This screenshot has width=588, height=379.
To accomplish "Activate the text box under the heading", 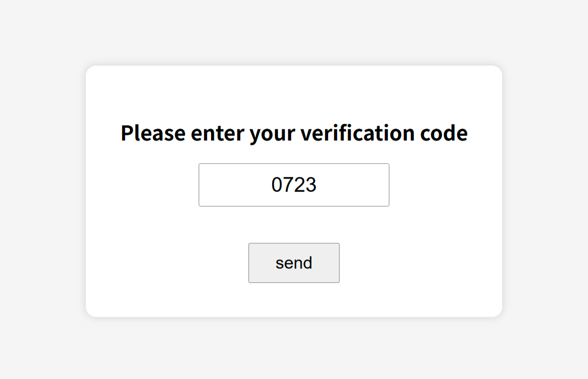I will tap(294, 185).
